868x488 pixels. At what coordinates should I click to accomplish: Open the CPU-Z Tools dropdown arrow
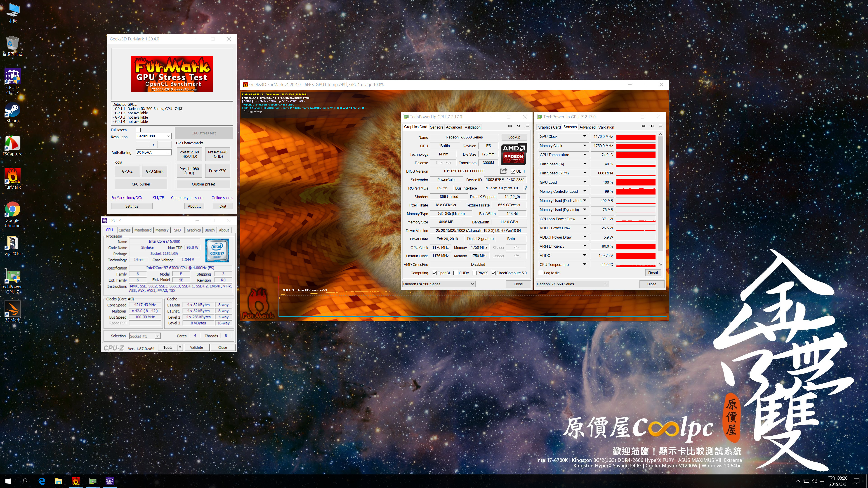click(180, 347)
